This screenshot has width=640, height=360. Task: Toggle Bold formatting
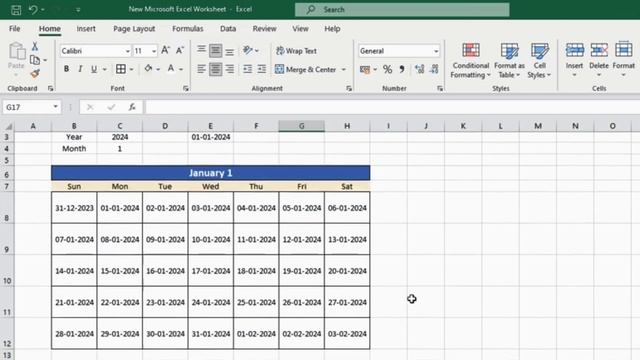(x=66, y=69)
